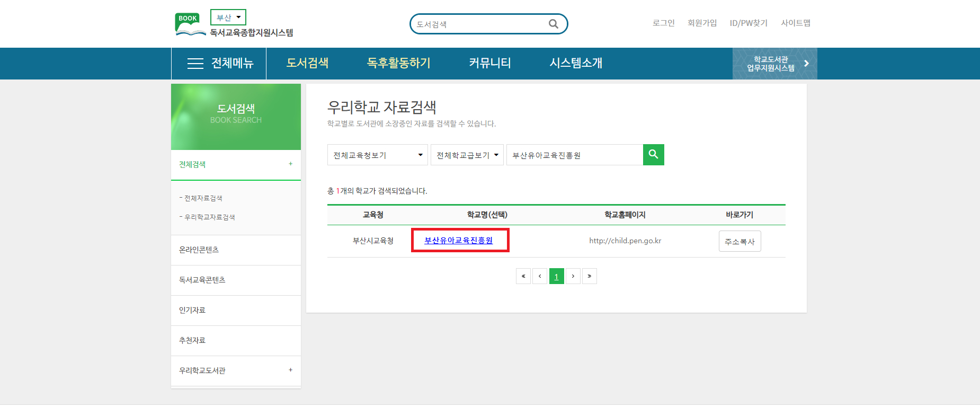
Task: Go to the last page arrow »
Action: pos(590,276)
